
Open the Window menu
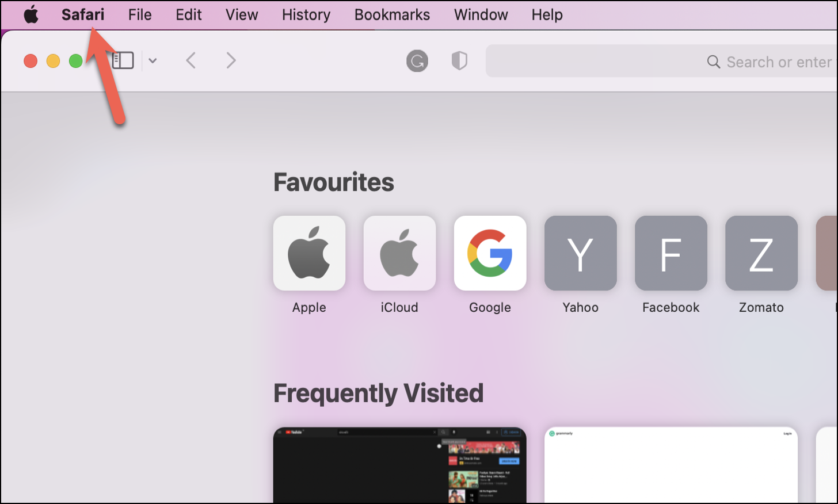(x=481, y=14)
